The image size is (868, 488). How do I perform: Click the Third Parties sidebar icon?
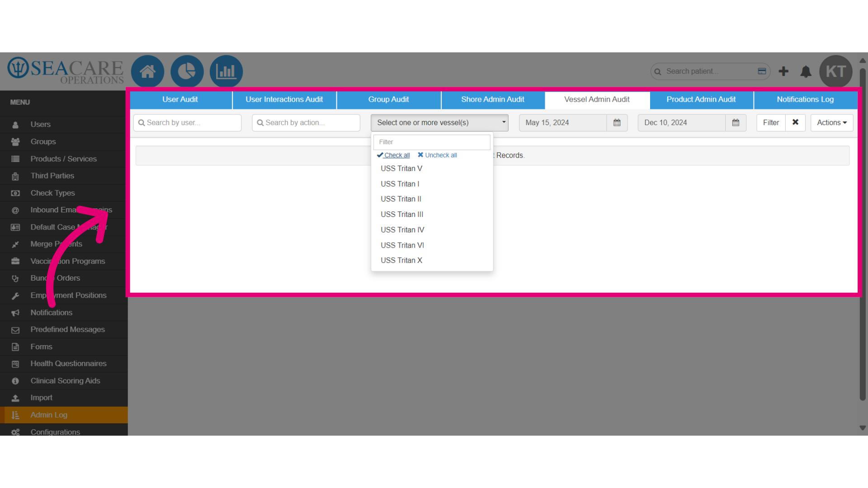(15, 176)
